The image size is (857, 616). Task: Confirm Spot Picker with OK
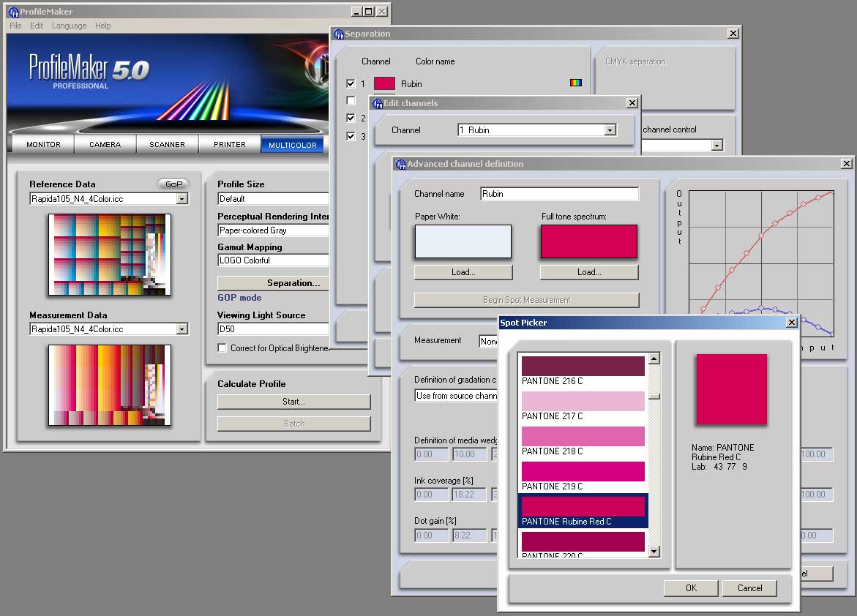click(691, 588)
